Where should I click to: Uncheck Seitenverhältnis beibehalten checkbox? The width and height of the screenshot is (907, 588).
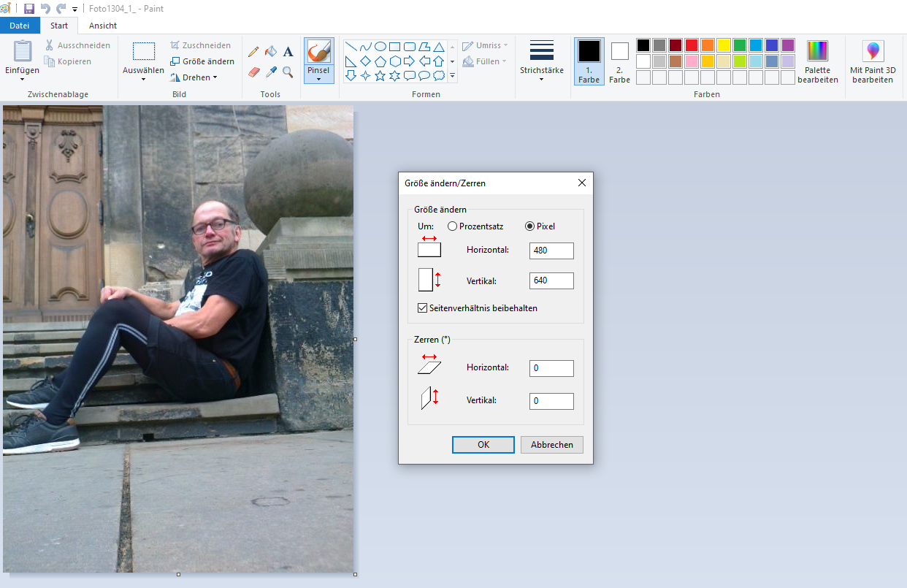pyautogui.click(x=422, y=308)
